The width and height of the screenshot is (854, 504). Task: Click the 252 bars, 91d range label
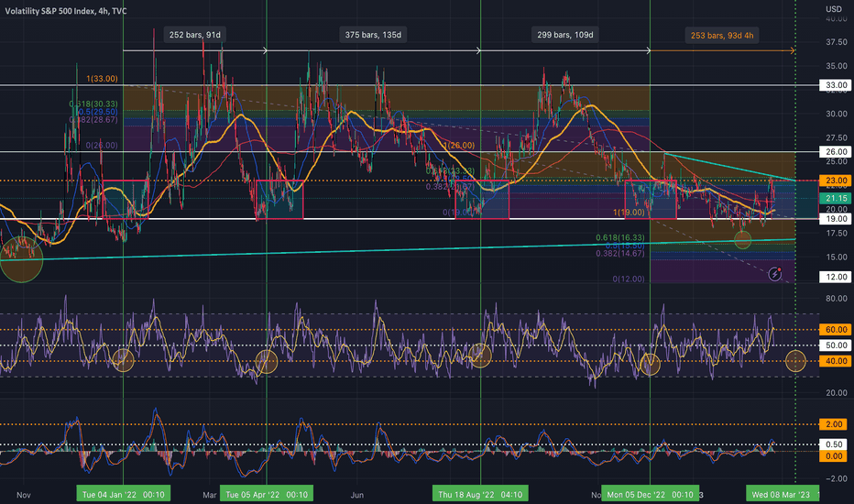tap(195, 35)
